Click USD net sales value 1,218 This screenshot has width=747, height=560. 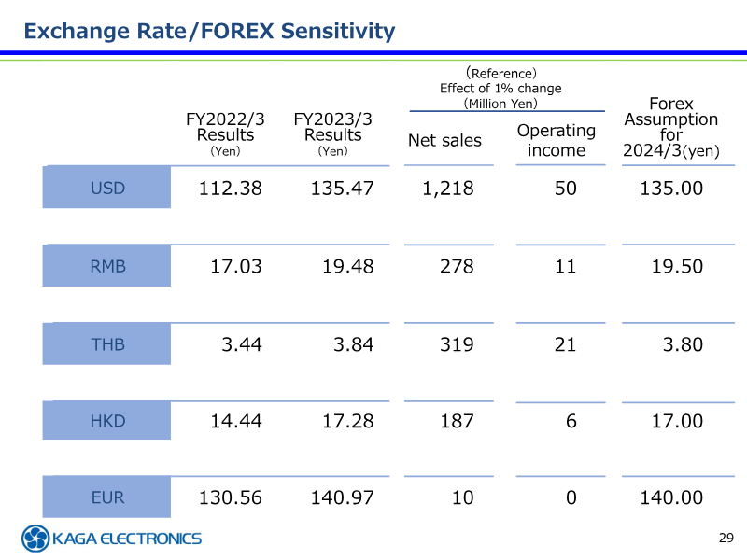tap(447, 189)
